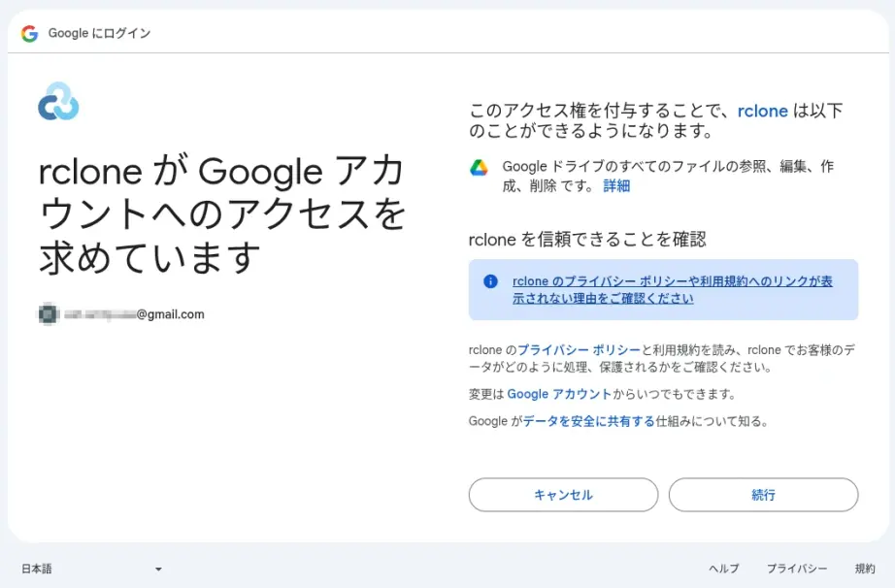Click the キャンセル button
The height and width of the screenshot is (588, 895).
(563, 495)
